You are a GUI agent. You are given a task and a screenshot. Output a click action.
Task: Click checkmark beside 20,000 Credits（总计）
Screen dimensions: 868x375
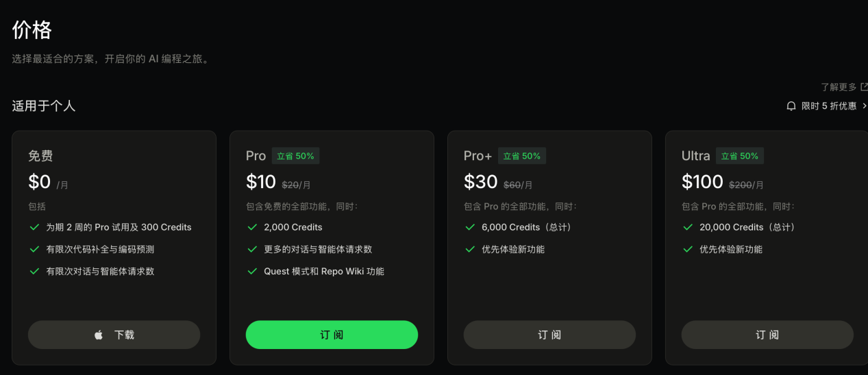pyautogui.click(x=687, y=227)
